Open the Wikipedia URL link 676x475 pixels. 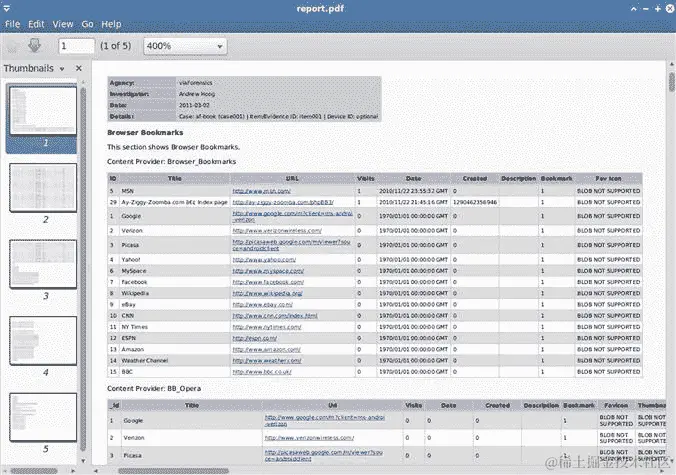tap(267, 293)
